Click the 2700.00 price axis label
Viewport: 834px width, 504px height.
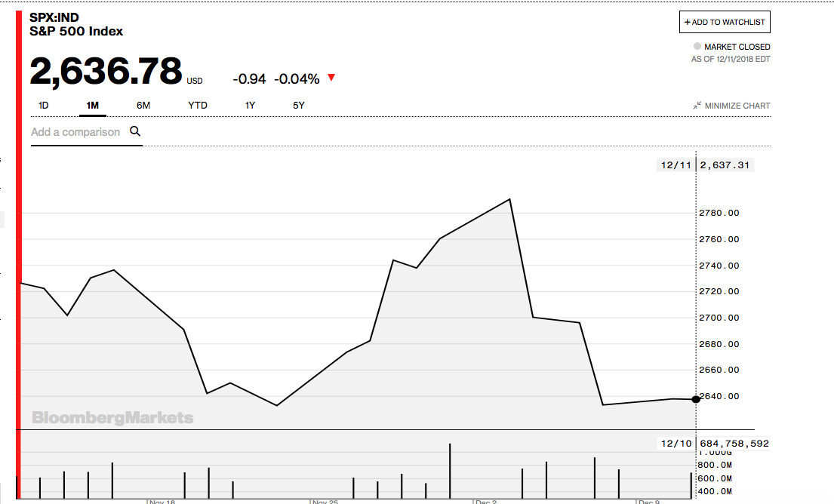point(719,318)
